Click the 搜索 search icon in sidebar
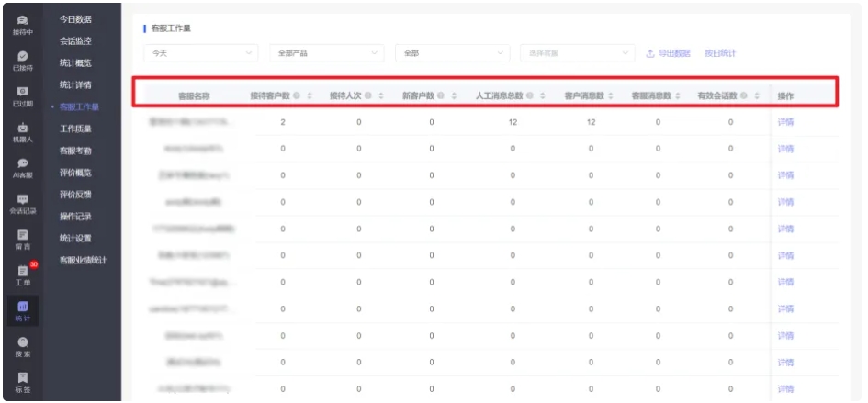The height and width of the screenshot is (403, 868). pos(23,346)
